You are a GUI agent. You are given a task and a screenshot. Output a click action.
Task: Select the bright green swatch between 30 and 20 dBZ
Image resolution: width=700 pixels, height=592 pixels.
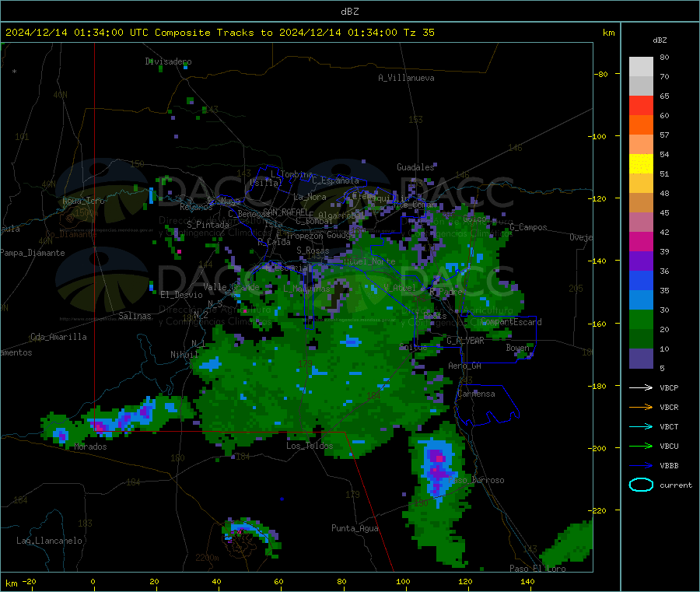[x=641, y=319]
